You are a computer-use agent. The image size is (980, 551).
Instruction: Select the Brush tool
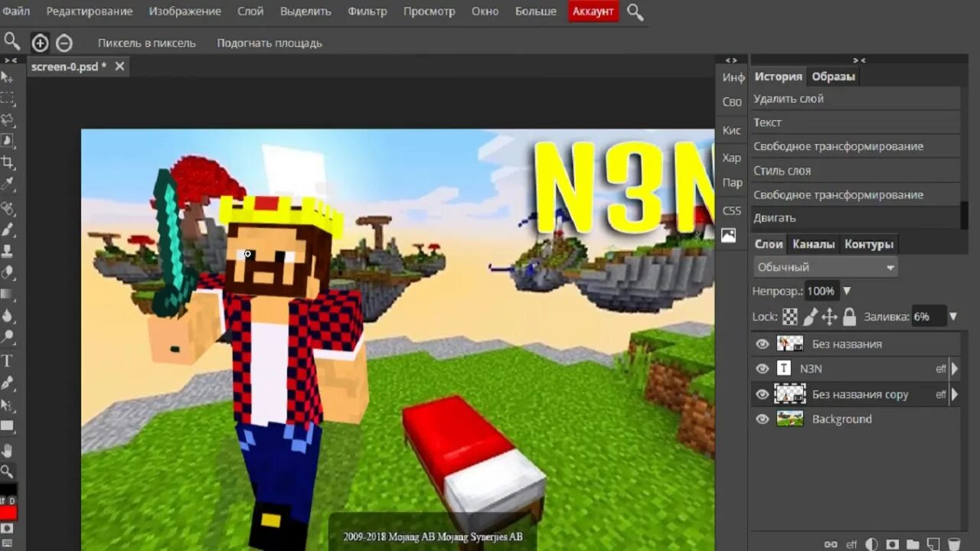coord(7,230)
